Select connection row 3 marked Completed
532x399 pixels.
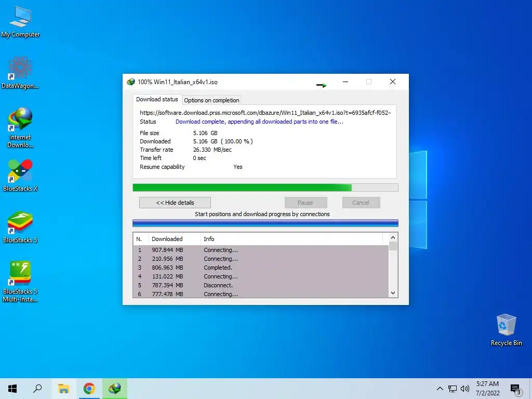261,268
